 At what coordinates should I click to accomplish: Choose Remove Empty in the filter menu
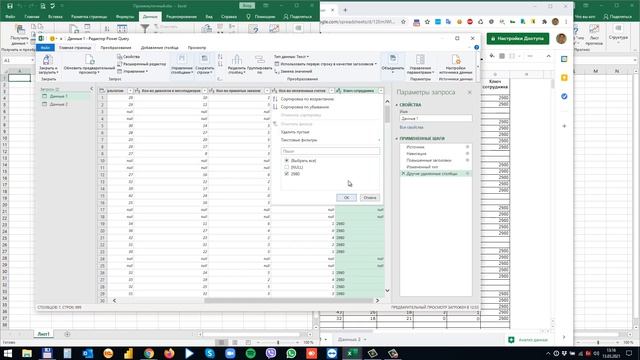click(295, 132)
